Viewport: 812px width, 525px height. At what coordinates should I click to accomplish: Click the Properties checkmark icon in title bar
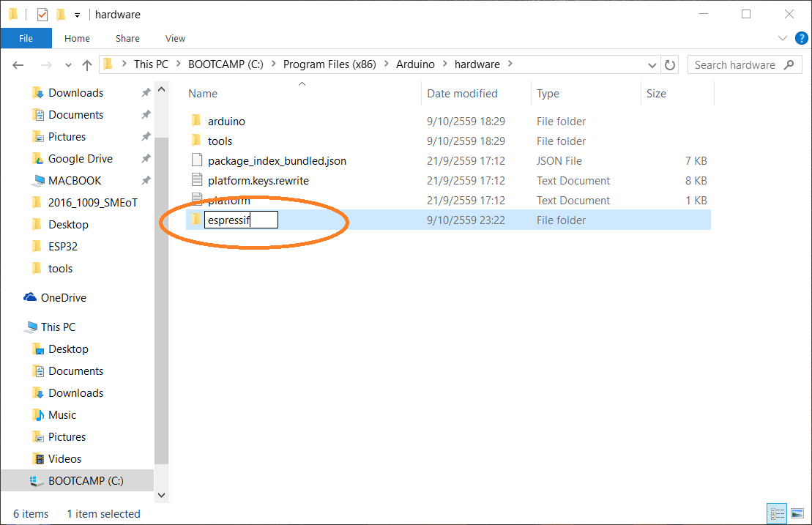42,15
